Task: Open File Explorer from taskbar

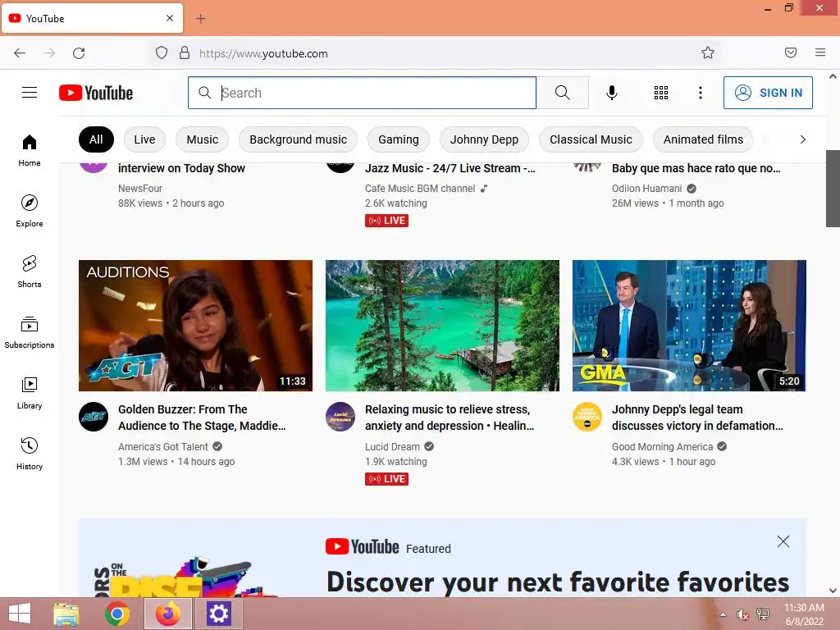Action: click(66, 614)
